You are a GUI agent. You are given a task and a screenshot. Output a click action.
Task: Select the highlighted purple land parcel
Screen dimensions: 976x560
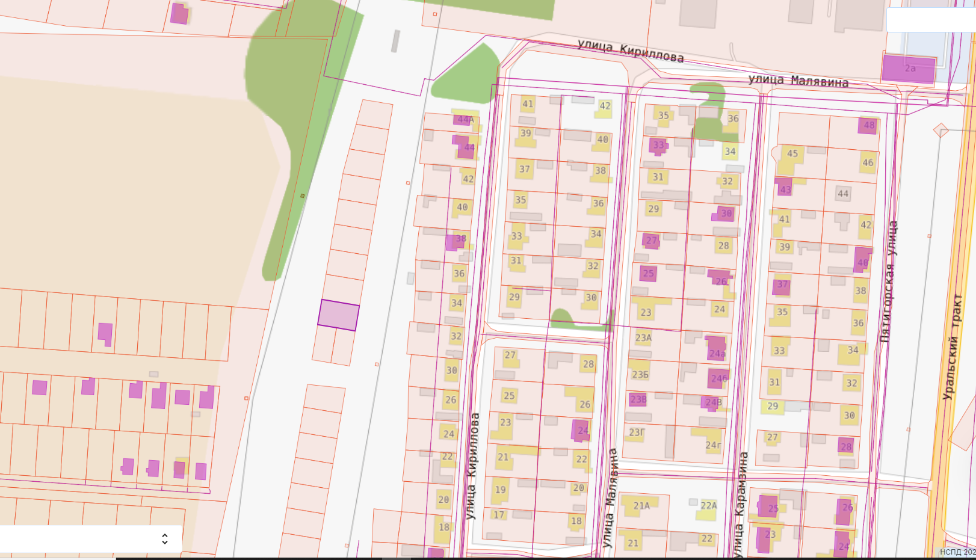pyautogui.click(x=339, y=315)
